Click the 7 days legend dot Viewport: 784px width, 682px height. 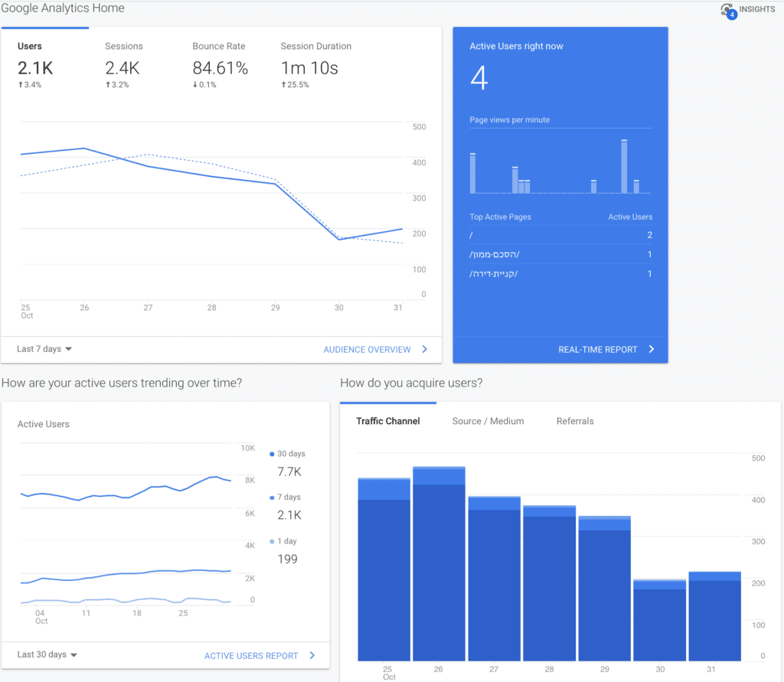(x=272, y=498)
